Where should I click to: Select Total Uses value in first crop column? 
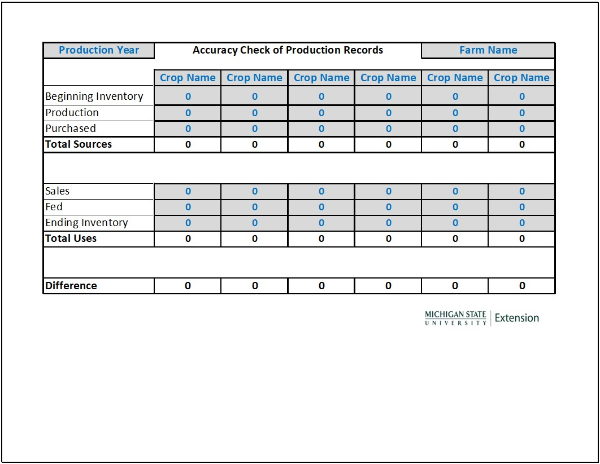point(188,239)
